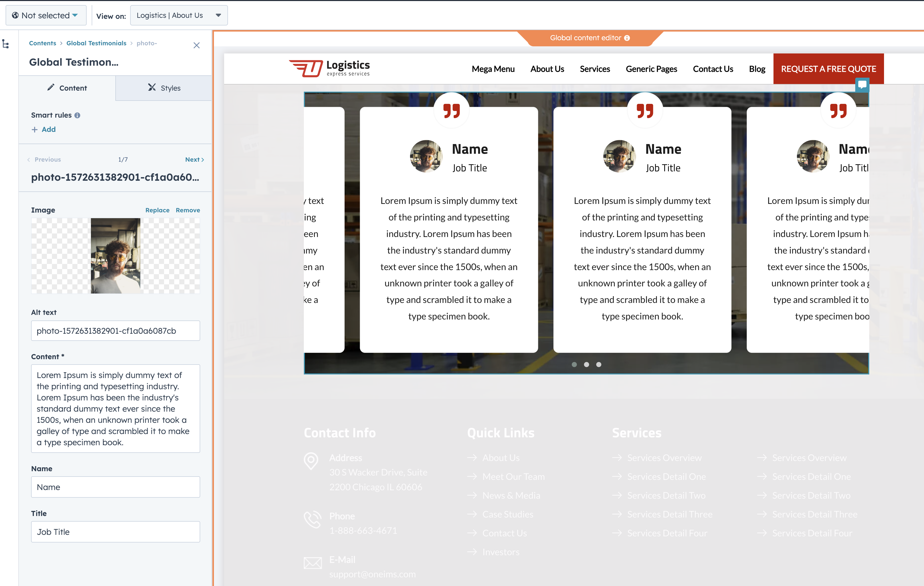
Task: Click the plus Add smart rule icon
Action: tap(35, 130)
